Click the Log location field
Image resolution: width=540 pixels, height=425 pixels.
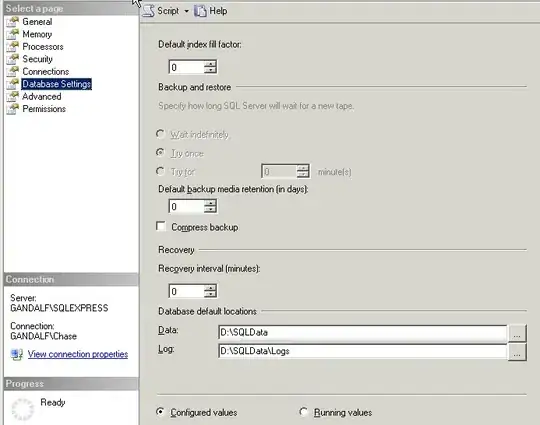(x=363, y=351)
